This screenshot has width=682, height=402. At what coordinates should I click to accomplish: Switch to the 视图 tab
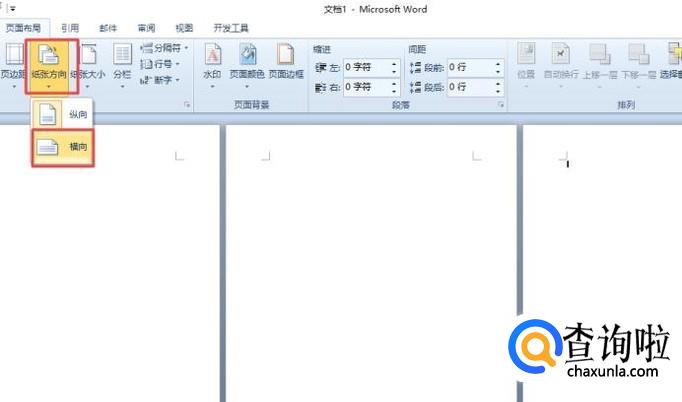[x=184, y=28]
